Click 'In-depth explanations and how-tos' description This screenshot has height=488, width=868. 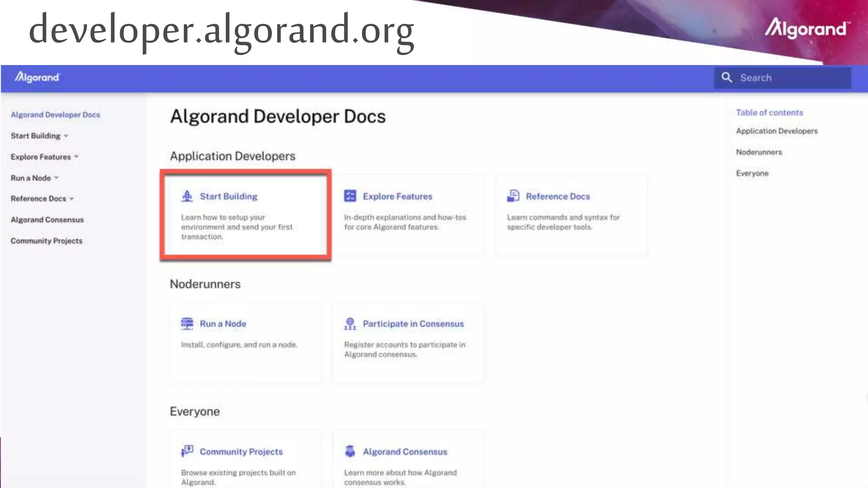point(405,222)
